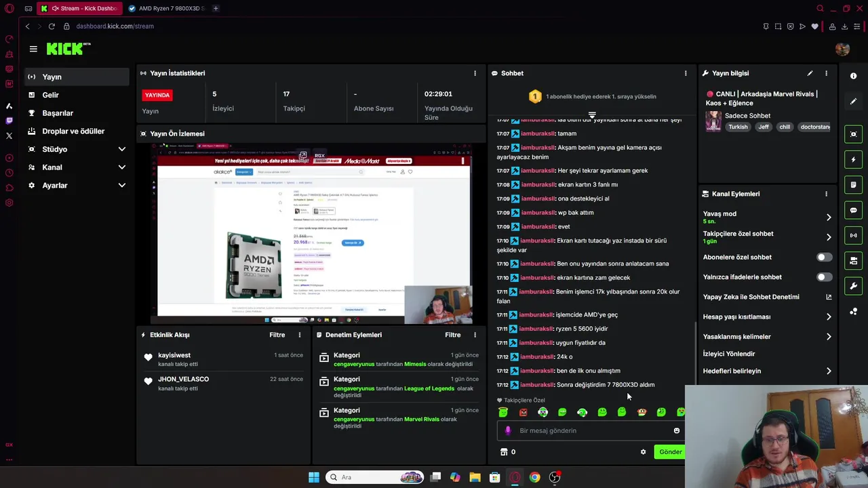Screen dimensions: 868x488
Task: Toggle the chat bubble widget icon
Action: (853, 210)
